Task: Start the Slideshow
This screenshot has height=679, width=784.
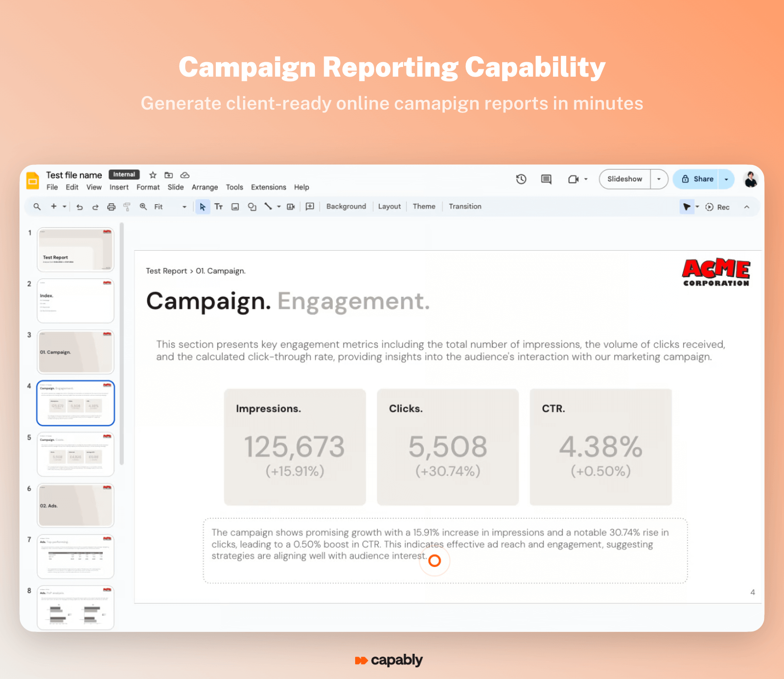Action: click(x=625, y=179)
